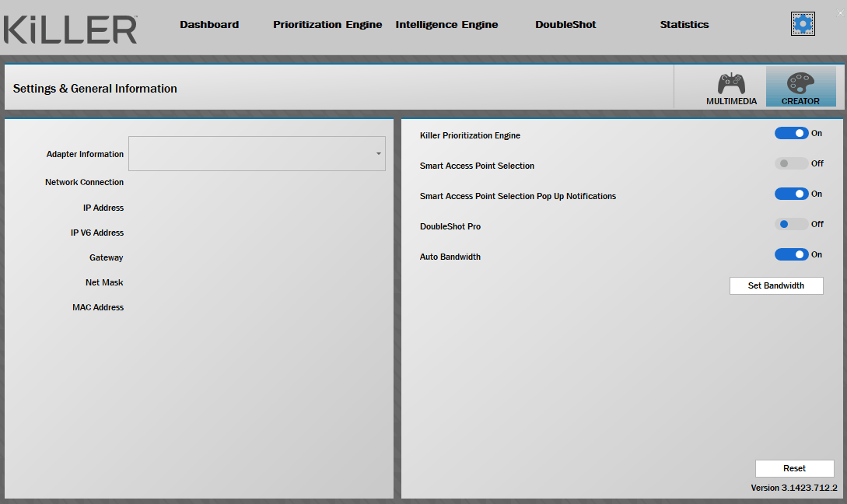Click the MAC Address label
The height and width of the screenshot is (504, 847).
(x=98, y=307)
